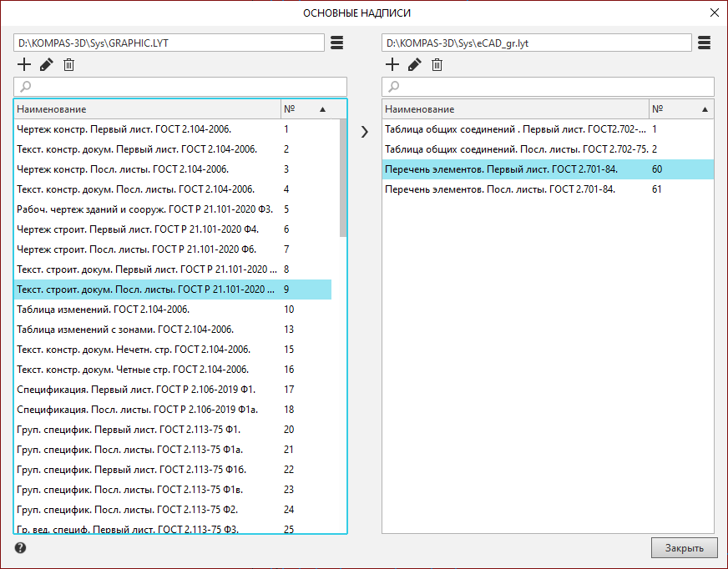This screenshot has width=728, height=569.
Task: Click the add (plus) icon in left panel
Action: 24,65
